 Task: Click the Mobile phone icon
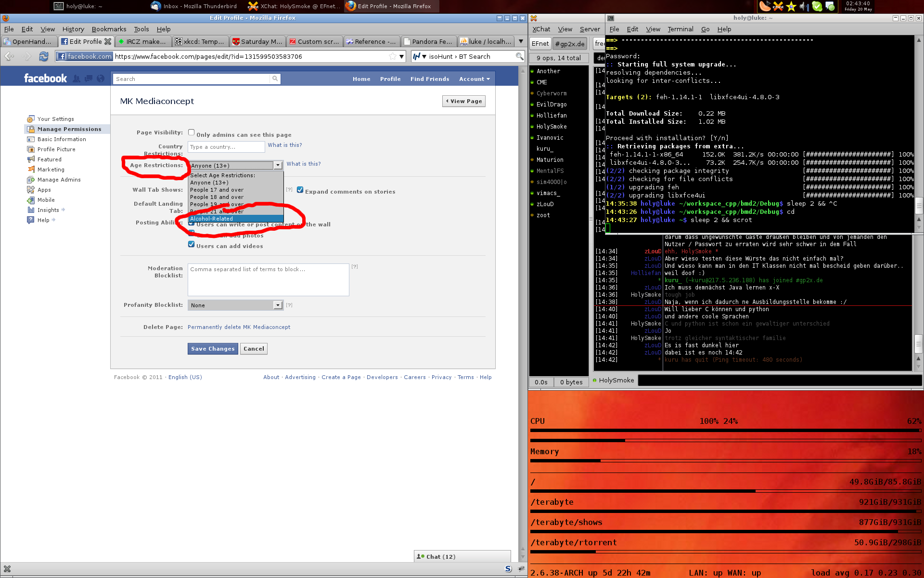pos(31,200)
